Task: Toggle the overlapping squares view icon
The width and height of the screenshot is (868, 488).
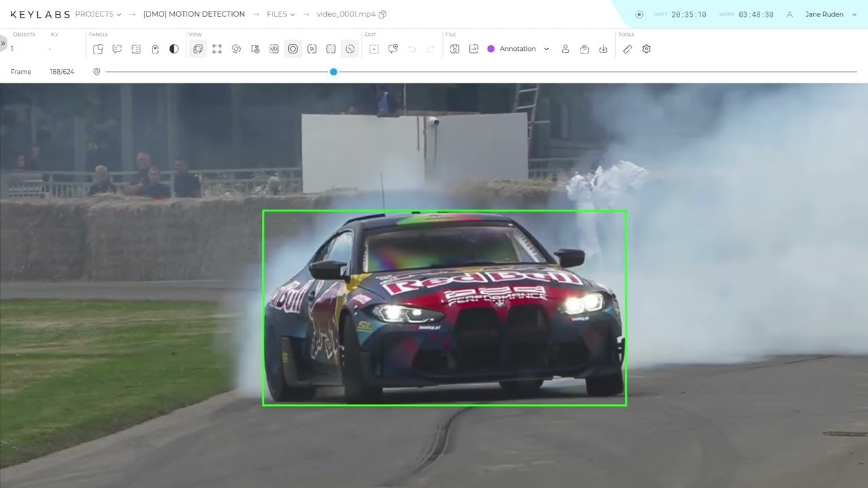Action: click(198, 49)
